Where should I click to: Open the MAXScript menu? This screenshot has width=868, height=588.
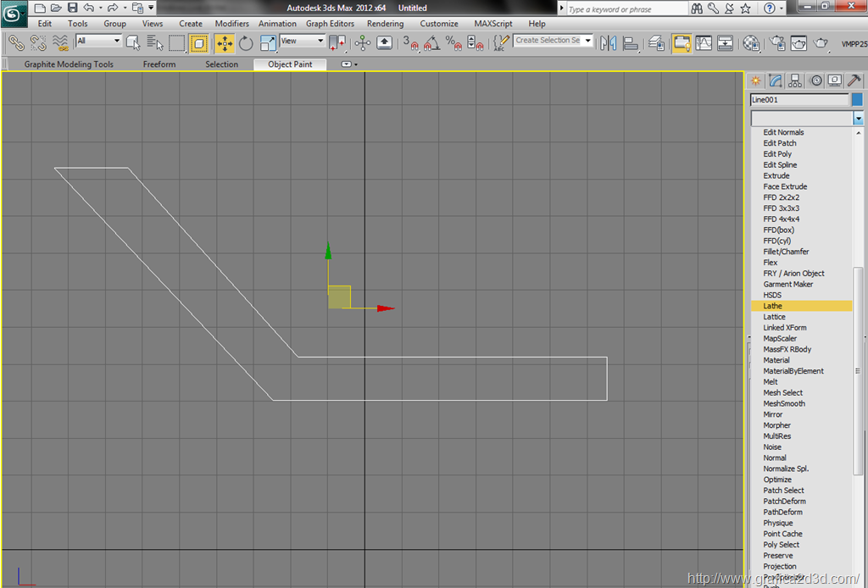point(493,24)
